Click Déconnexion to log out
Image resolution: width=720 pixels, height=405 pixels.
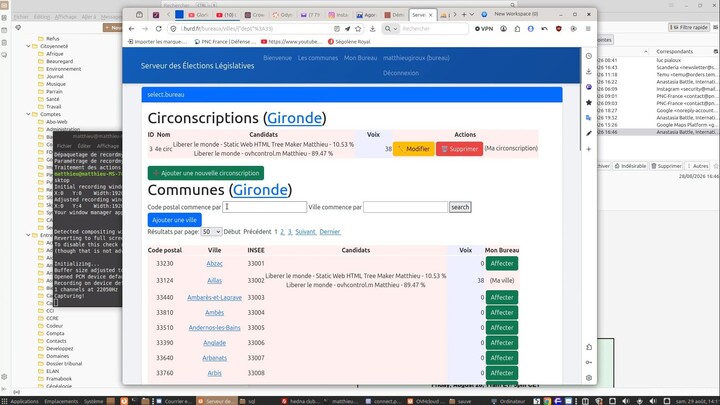coord(401,73)
